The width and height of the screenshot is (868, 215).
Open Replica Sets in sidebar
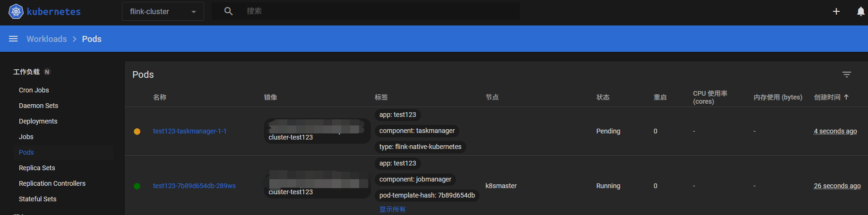pos(37,168)
